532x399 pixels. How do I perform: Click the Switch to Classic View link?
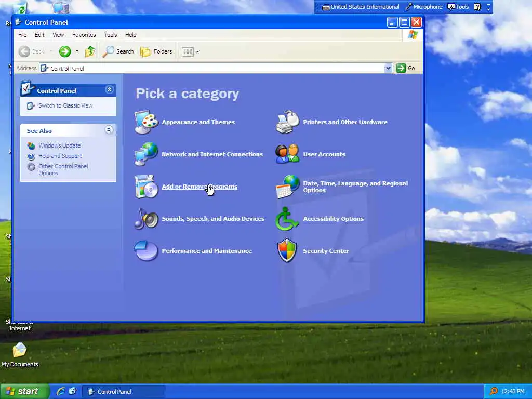click(x=65, y=105)
